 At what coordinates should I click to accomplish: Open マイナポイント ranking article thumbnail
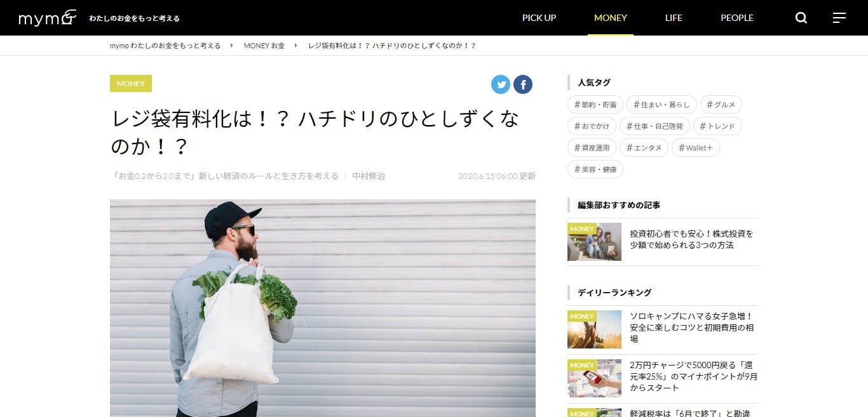tap(594, 378)
